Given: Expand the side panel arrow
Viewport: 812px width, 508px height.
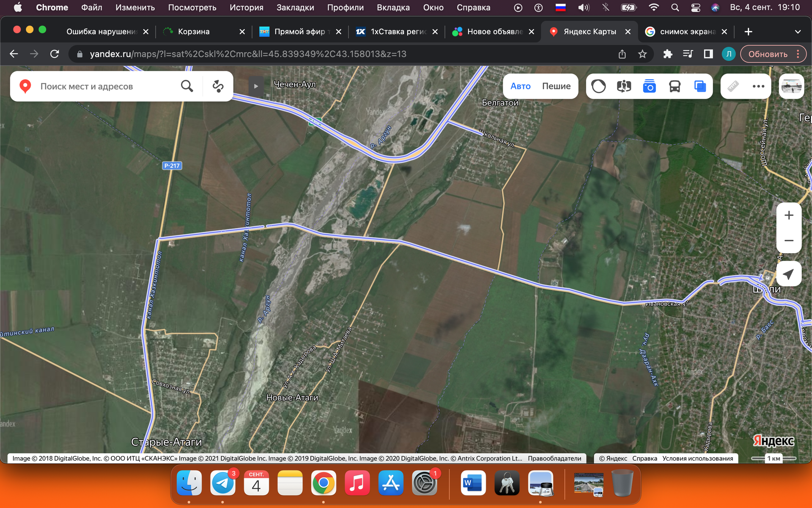Looking at the screenshot, I should pos(255,86).
